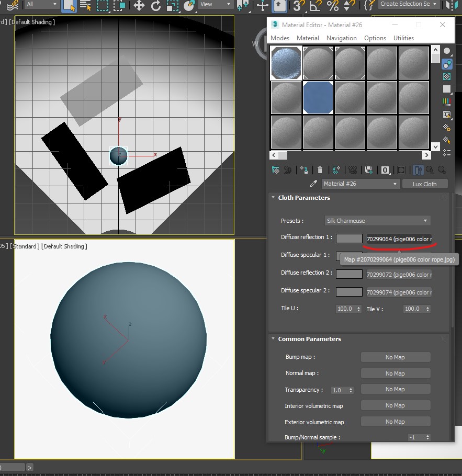Open the Material #26 name dropdown

click(x=360, y=184)
